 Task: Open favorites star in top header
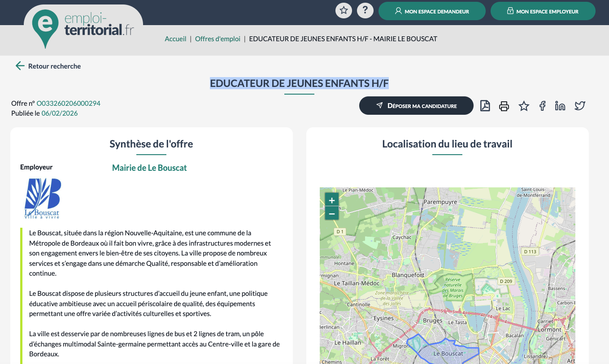pos(344,10)
